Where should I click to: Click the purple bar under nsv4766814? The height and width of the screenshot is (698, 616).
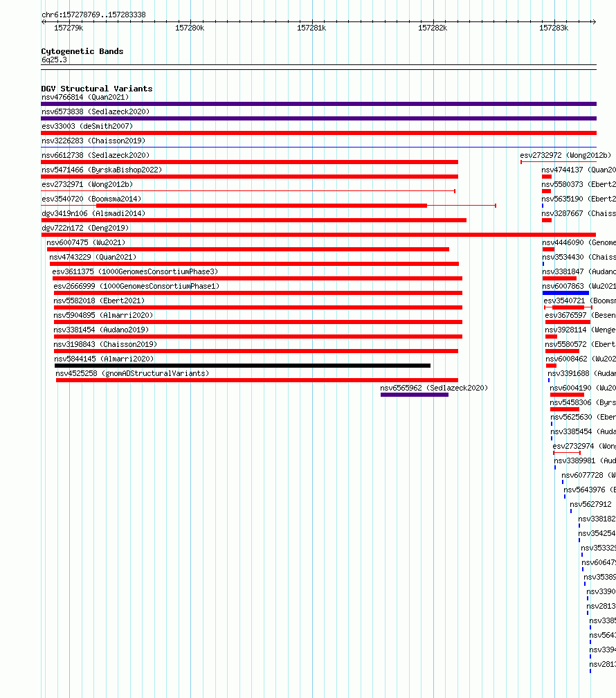pos(318,104)
